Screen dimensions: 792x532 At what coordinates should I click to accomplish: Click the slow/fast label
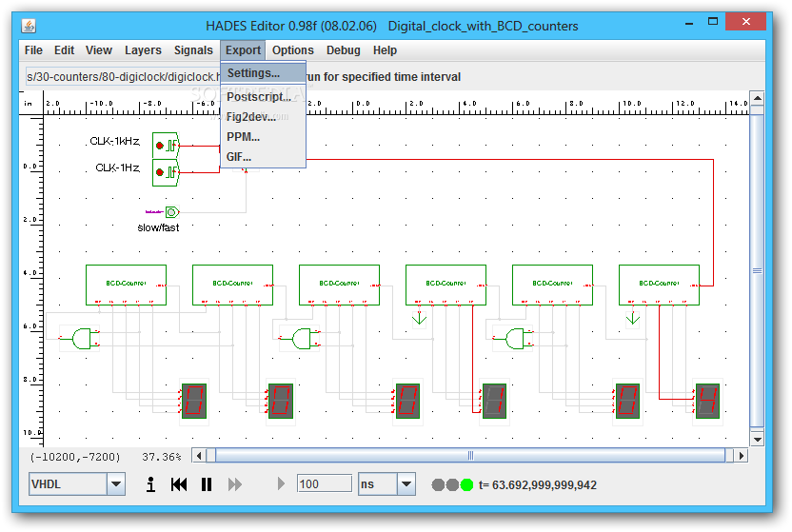(x=158, y=227)
